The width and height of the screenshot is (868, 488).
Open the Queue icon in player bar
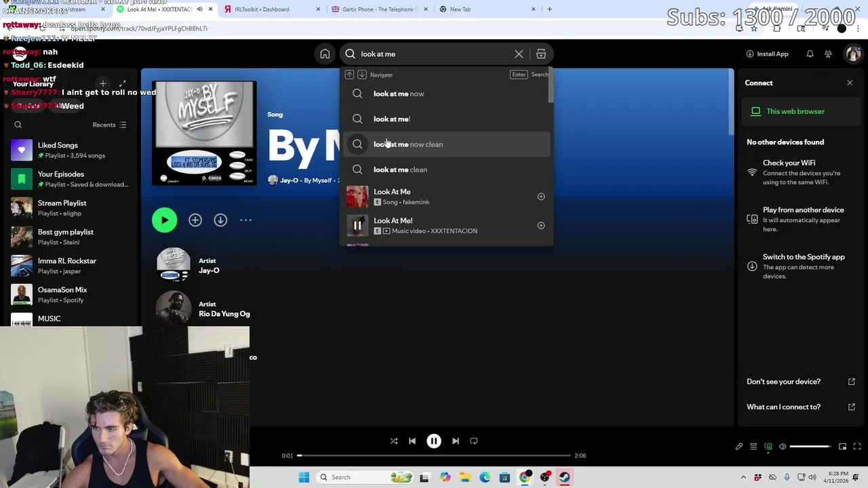tap(753, 447)
